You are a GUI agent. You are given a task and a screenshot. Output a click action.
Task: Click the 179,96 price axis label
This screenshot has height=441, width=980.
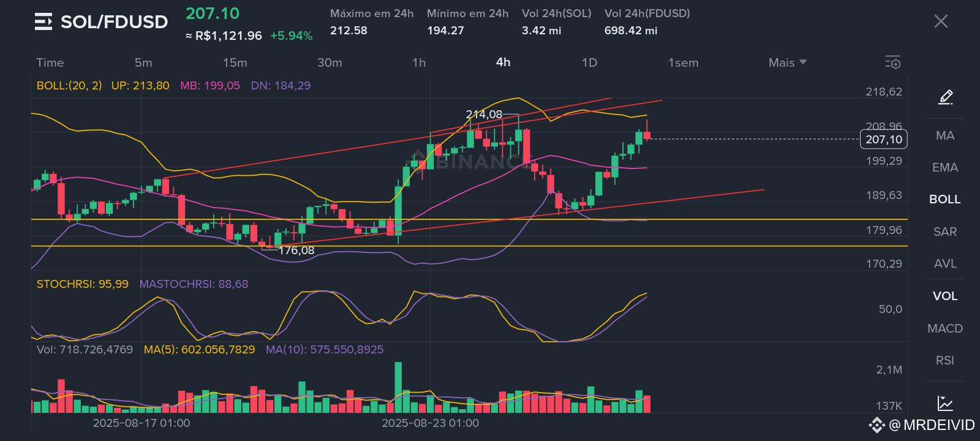coord(884,230)
